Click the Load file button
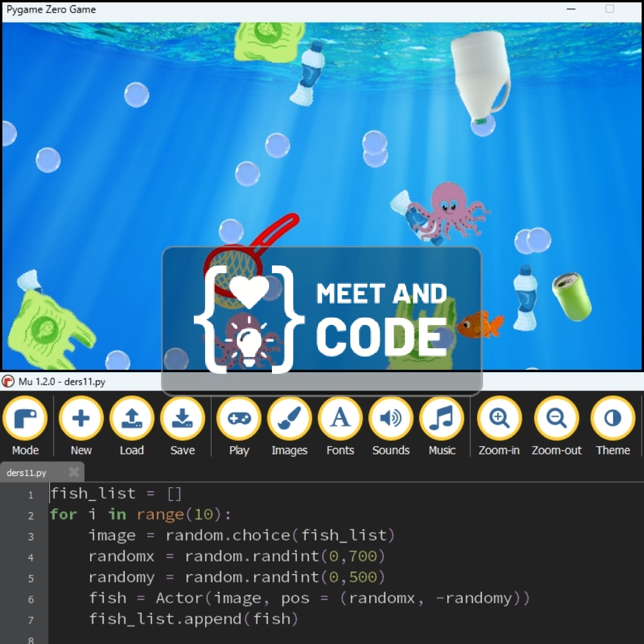The width and height of the screenshot is (644, 644). pos(132,426)
